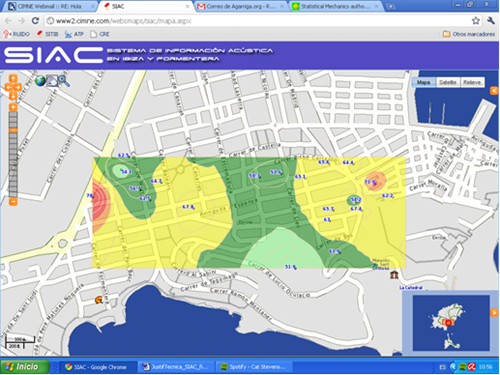The height and width of the screenshot is (375, 500).
Task: Pan the map down with the arrow
Action: click(x=13, y=96)
